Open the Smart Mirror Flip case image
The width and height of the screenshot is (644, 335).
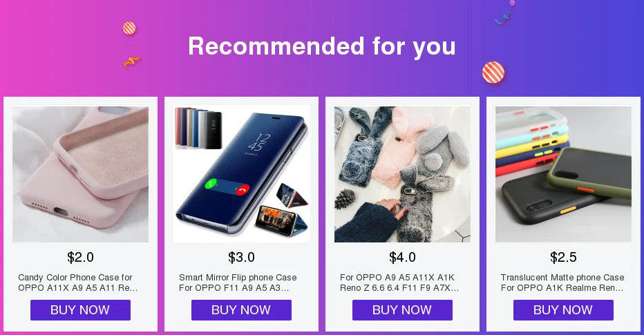(242, 174)
